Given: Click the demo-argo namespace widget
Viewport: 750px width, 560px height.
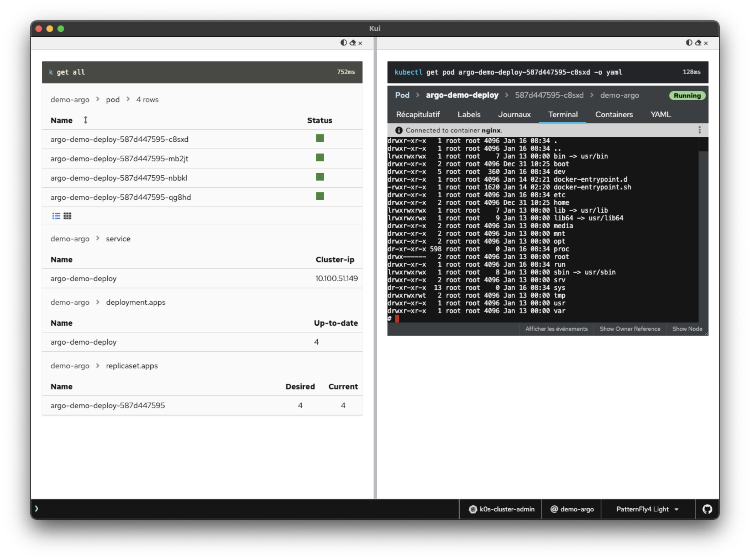Looking at the screenshot, I should pos(572,509).
